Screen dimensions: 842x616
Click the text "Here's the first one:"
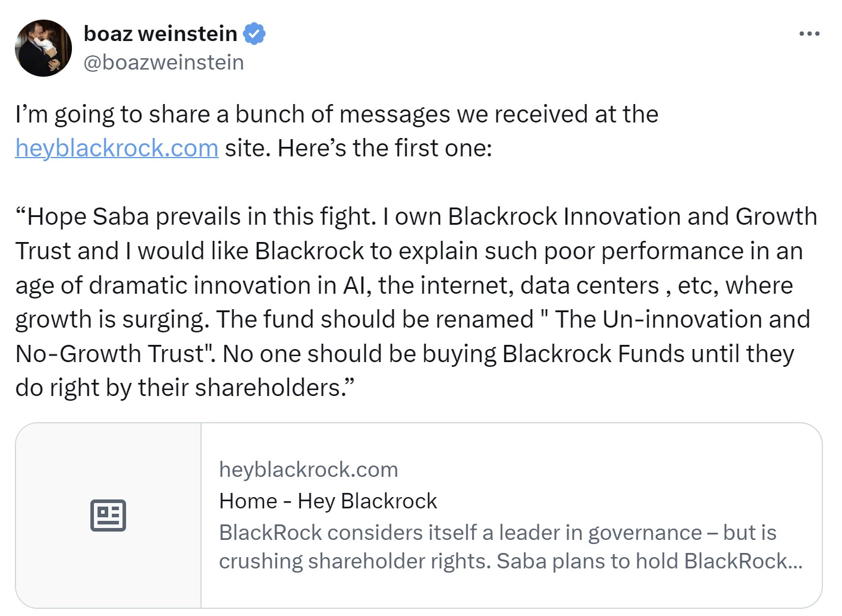[x=385, y=148]
